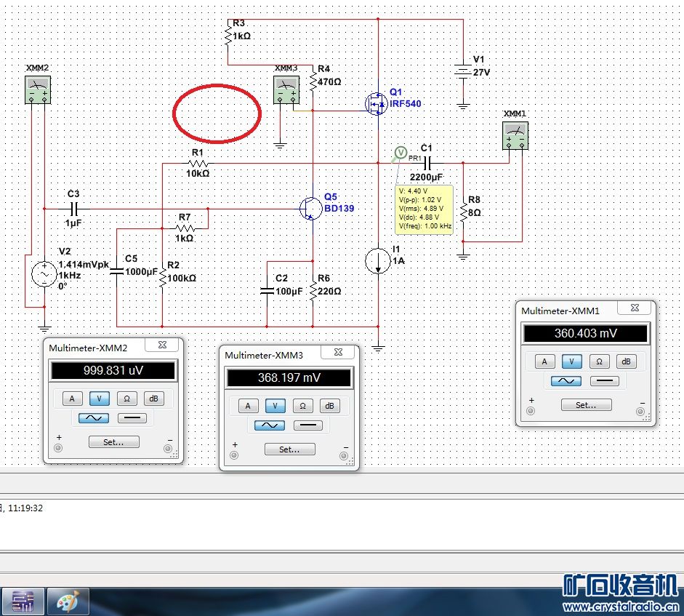Enable dB mode on Multimeter-XMM1
Image resolution: width=684 pixels, height=616 pixels.
[626, 361]
